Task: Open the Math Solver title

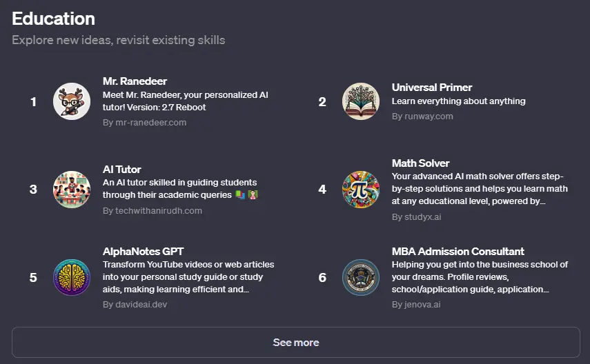Action: point(420,163)
